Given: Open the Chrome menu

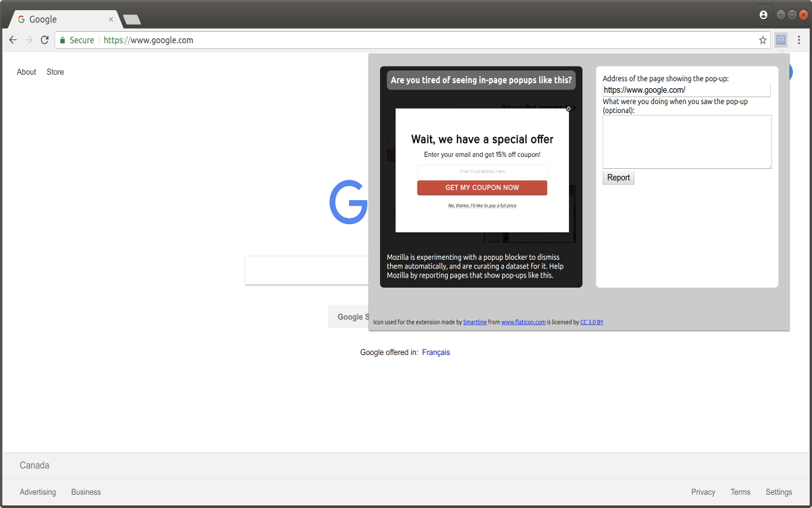Looking at the screenshot, I should (x=799, y=39).
